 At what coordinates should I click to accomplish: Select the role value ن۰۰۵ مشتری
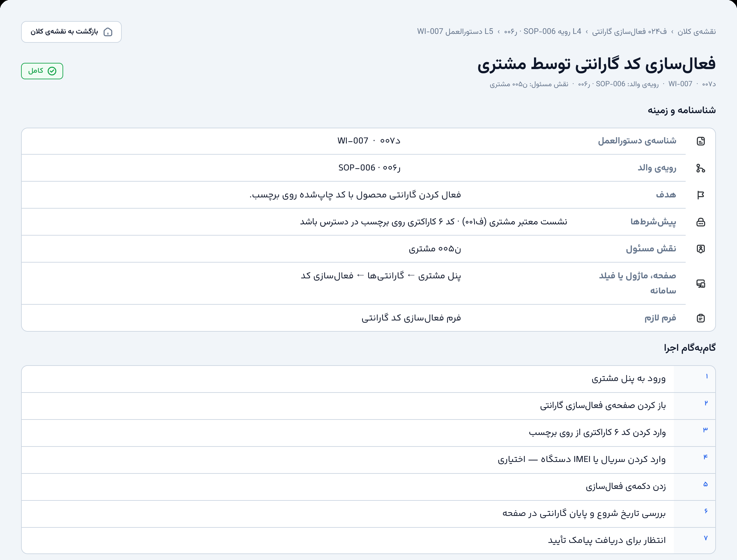coord(435,249)
